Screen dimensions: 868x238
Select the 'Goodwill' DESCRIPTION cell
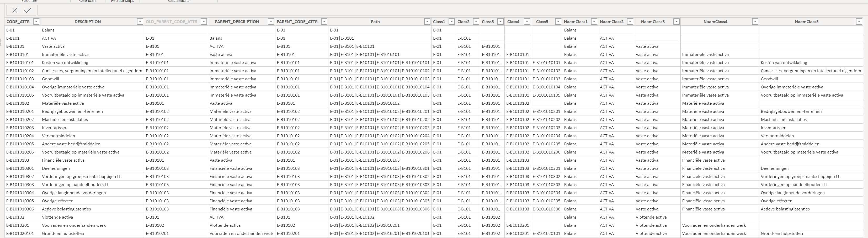[x=92, y=79]
